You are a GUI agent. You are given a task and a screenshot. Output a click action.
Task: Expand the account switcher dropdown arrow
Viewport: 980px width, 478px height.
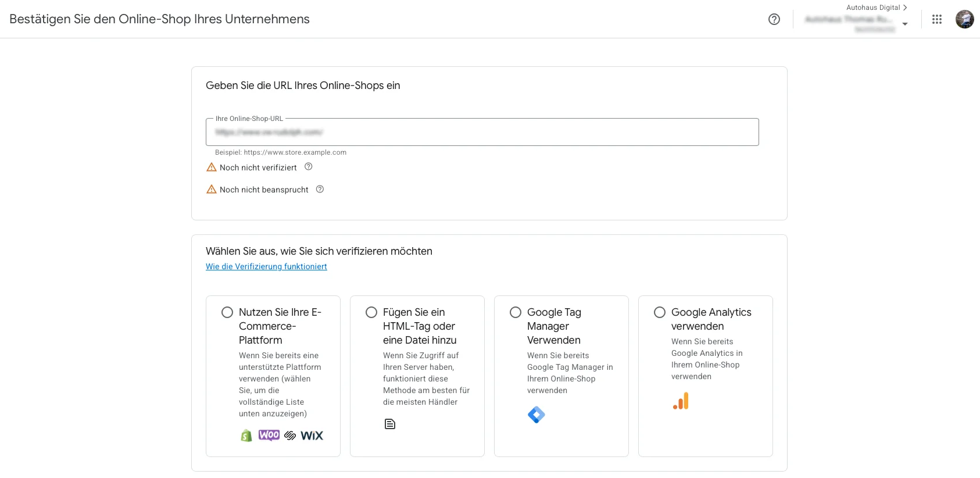[904, 24]
